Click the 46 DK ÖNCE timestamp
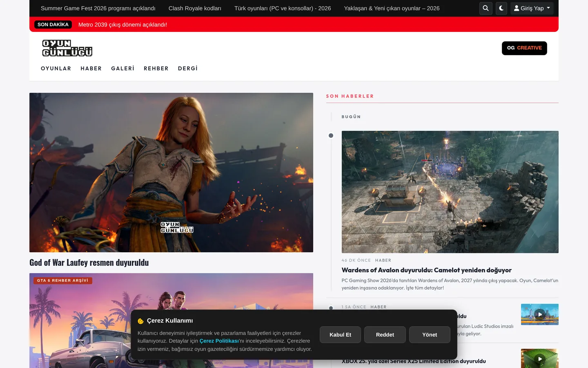The height and width of the screenshot is (368, 588). click(x=356, y=260)
